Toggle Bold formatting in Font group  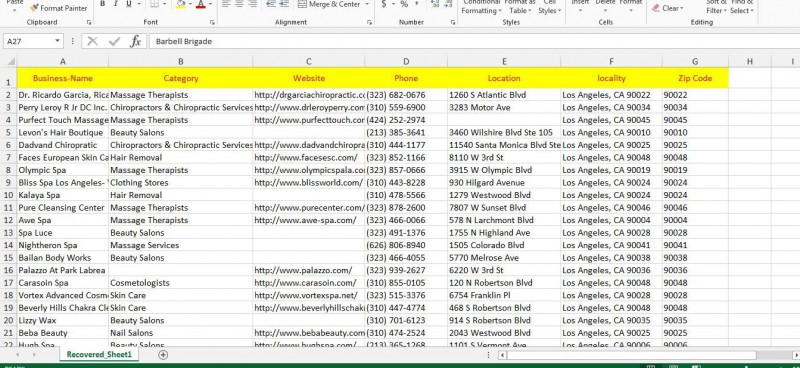[x=103, y=4]
